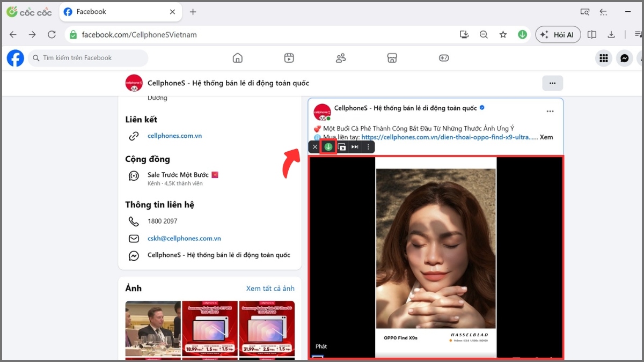
Task: Open the cellphones.com.vn link
Action: click(174, 136)
